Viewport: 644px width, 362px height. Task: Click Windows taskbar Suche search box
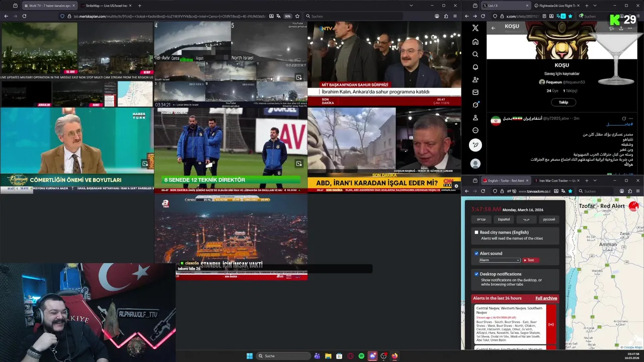pos(283,356)
